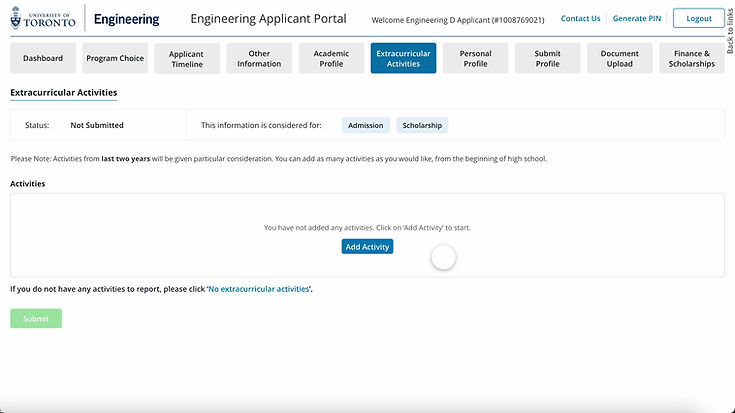Open Finance & Scholarships tab
735x413 pixels.
[x=692, y=58]
